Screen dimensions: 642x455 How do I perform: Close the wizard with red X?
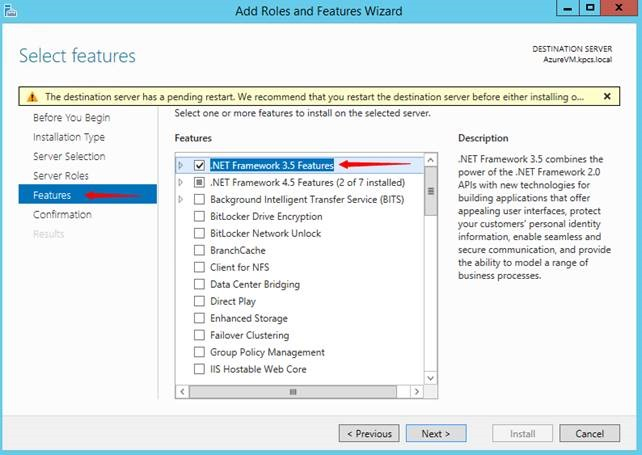coord(618,9)
